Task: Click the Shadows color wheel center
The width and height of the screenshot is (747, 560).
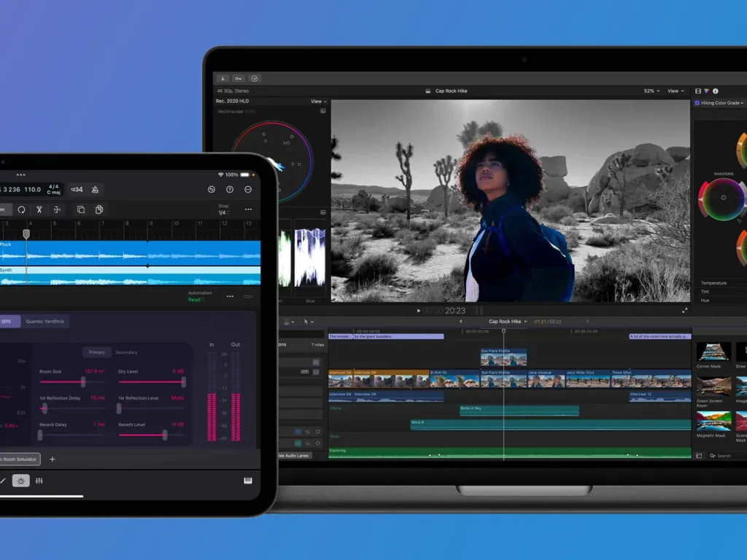Action: (x=723, y=197)
